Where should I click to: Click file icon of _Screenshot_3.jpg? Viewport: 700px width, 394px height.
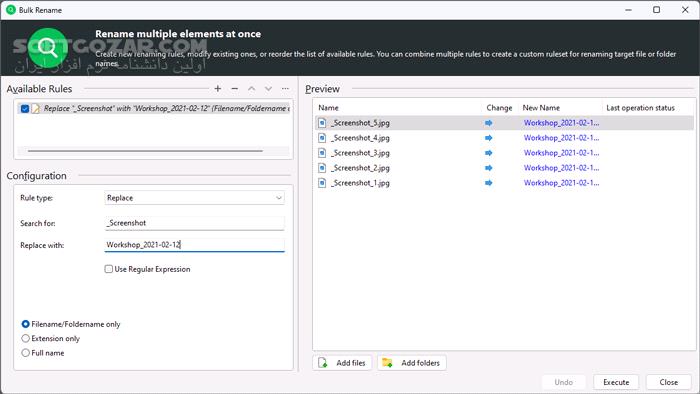tap(322, 153)
